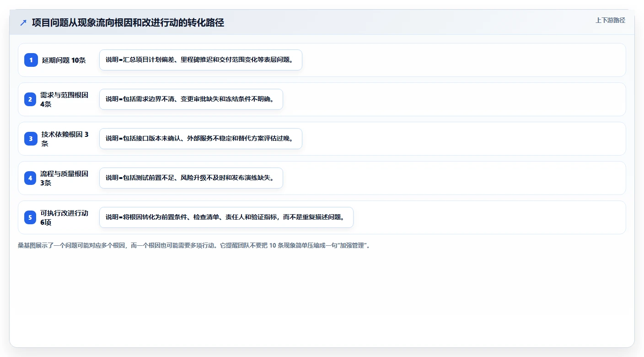The width and height of the screenshot is (644, 357).
Task: Click the numbered badge 5 for 可执行改进行动
Action: point(30,217)
